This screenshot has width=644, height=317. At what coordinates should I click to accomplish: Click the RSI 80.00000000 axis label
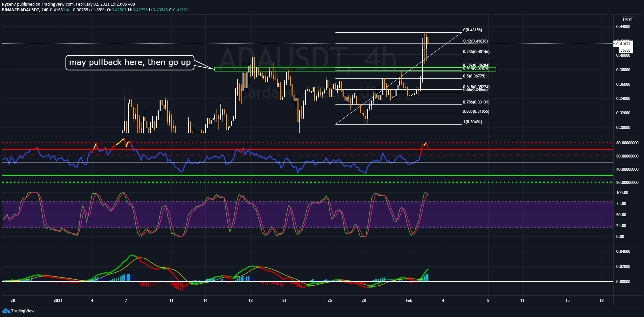pyautogui.click(x=627, y=143)
